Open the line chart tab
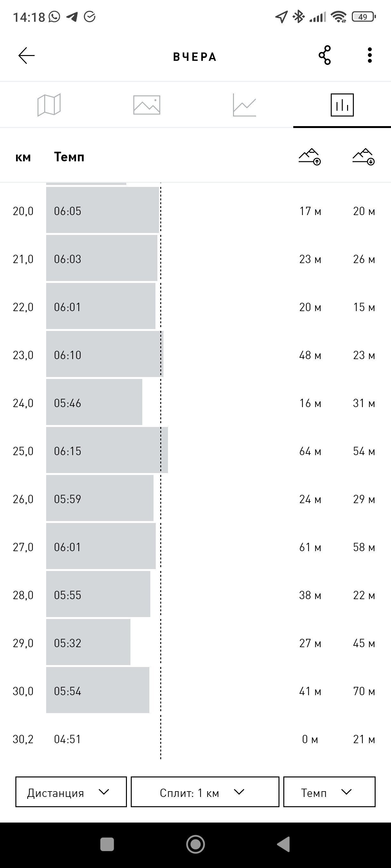The image size is (391, 868). coord(244,105)
